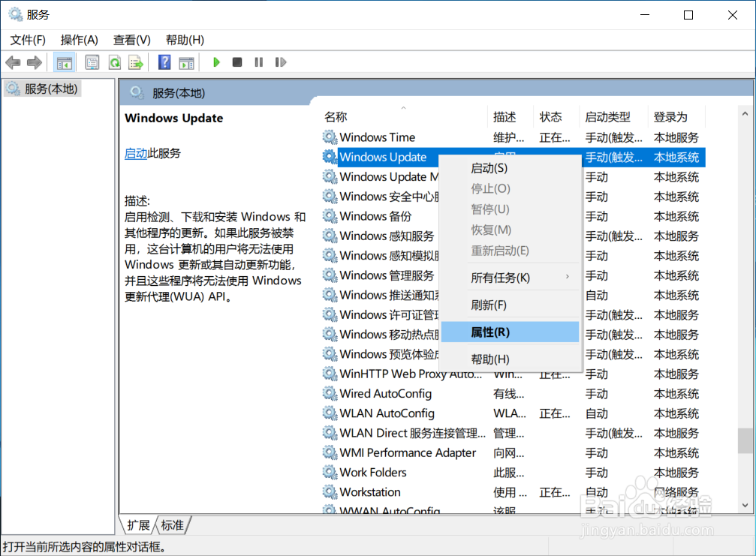
Task: Select Windows 许可证管理 service row
Action: tap(514, 315)
